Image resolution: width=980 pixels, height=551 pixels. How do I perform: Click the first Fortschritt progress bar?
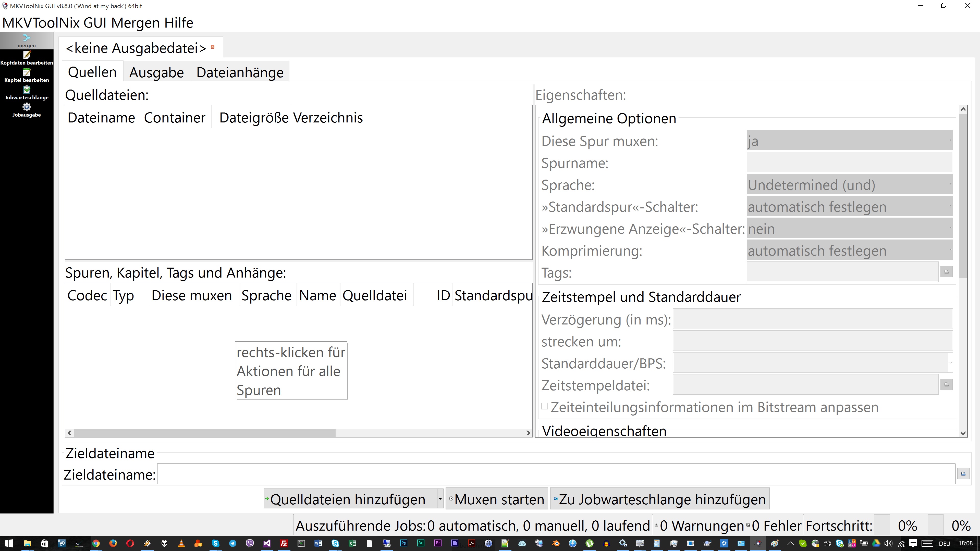[881, 525]
